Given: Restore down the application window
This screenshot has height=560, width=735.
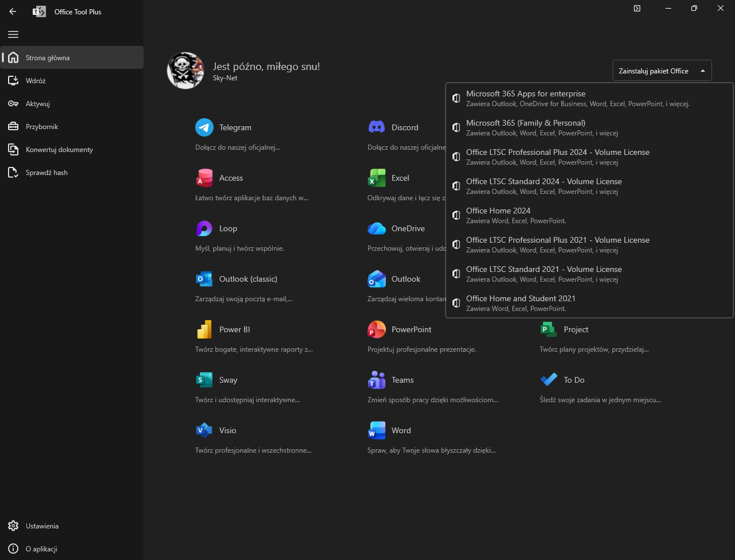Looking at the screenshot, I should pos(694,8).
